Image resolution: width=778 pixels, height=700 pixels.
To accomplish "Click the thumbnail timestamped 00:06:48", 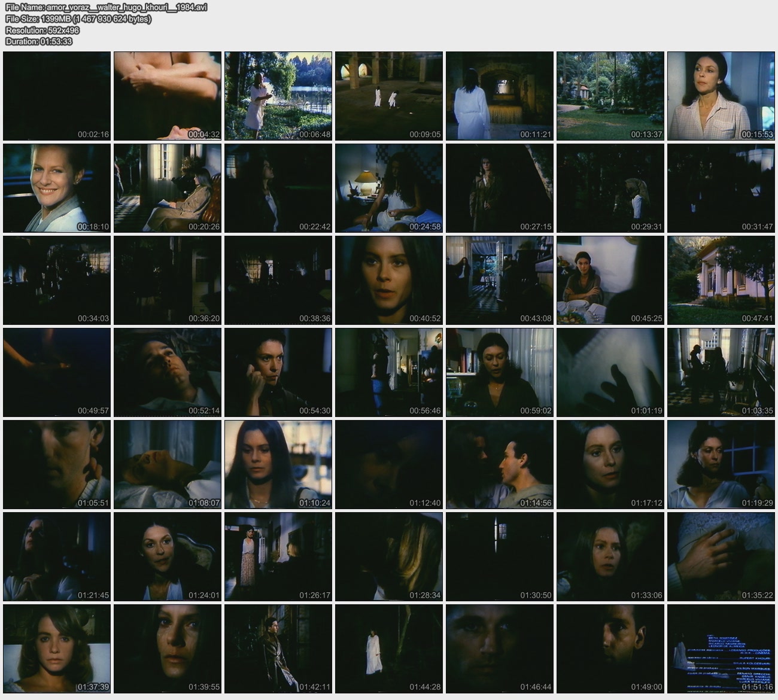I will coord(278,96).
